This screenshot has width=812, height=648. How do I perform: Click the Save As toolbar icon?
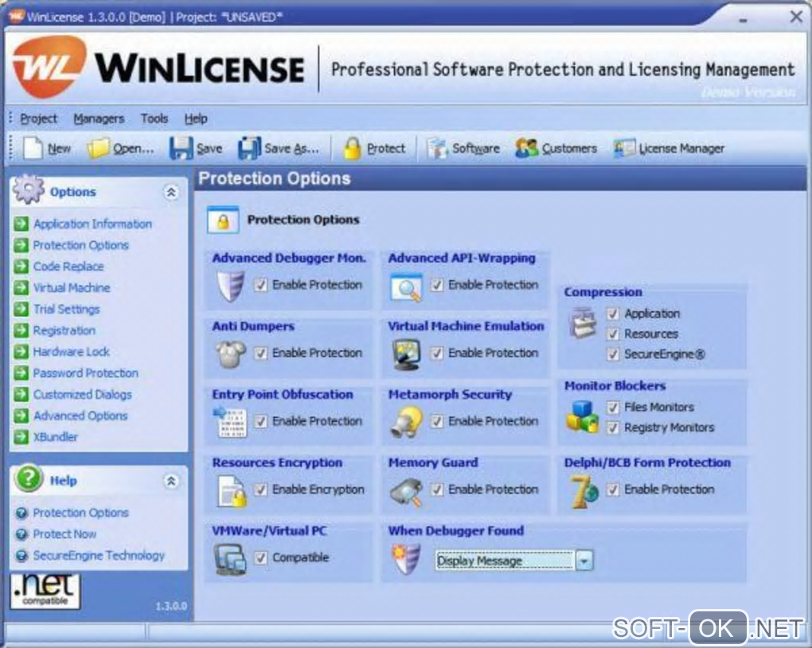tap(249, 149)
